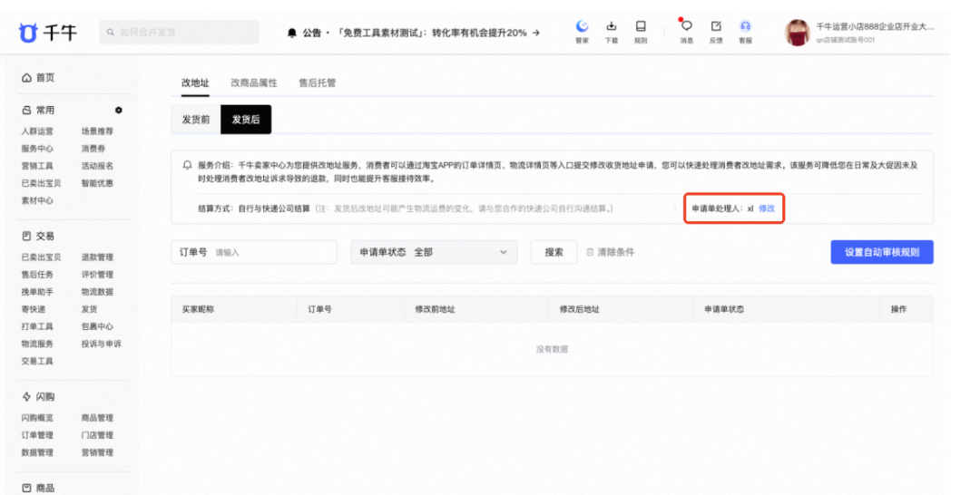Open 商品管理 in sidebar

tap(97, 418)
